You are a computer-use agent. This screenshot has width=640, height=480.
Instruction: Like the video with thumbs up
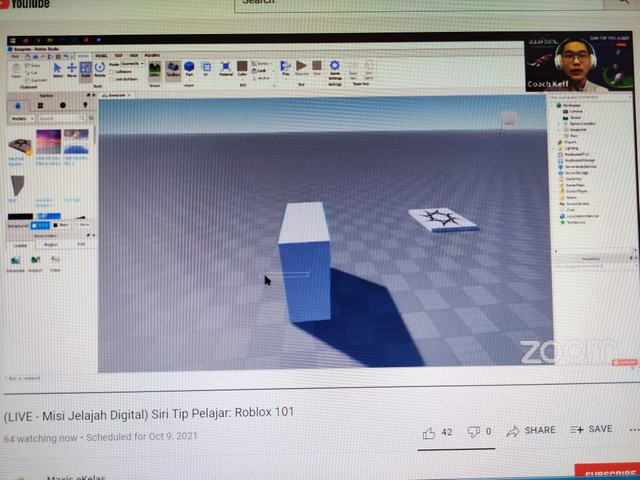tap(429, 432)
